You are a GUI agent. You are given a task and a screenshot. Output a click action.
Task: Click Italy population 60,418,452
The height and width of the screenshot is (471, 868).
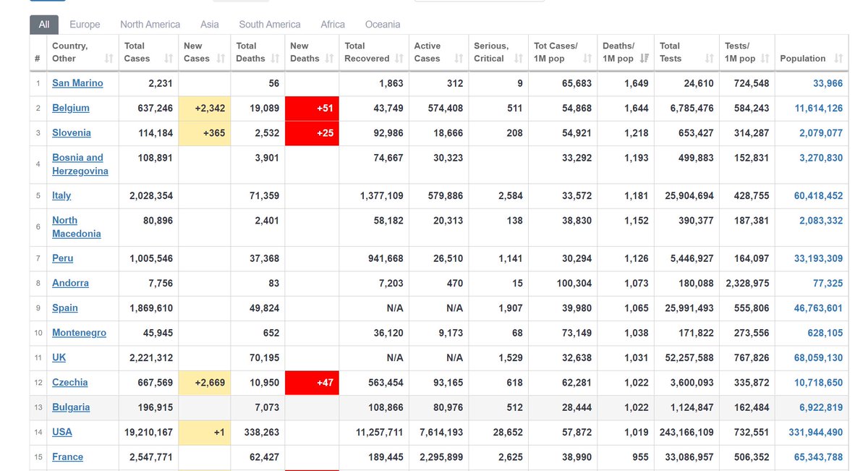818,195
